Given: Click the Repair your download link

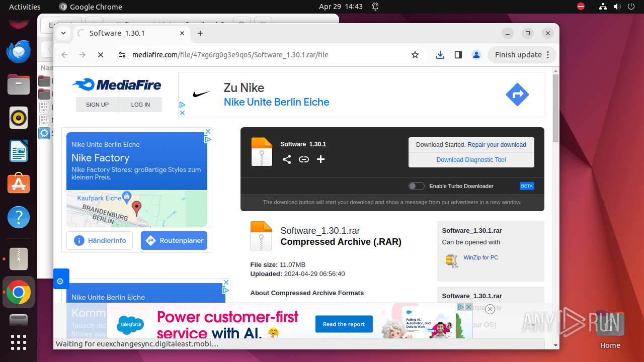Looking at the screenshot, I should 497,145.
